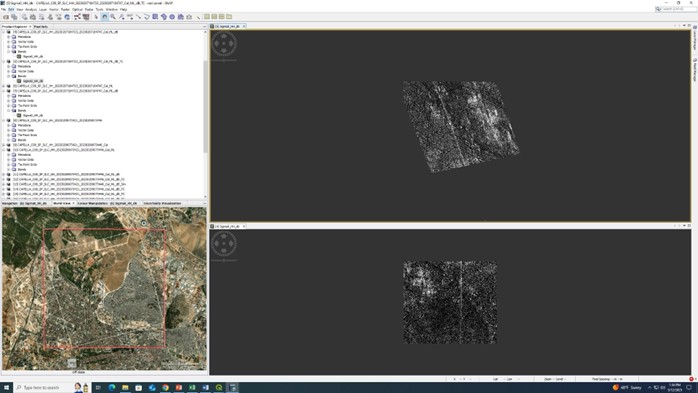
Task: Activate the Pan hand tool
Action: click(104, 16)
